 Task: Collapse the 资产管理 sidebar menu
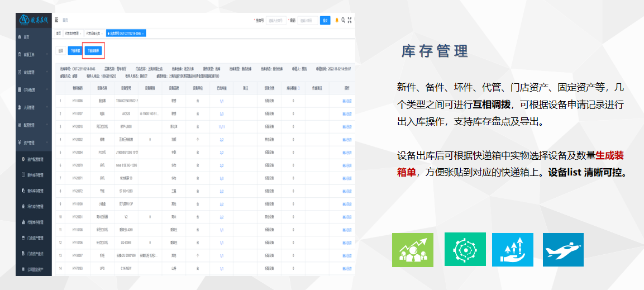click(34, 142)
